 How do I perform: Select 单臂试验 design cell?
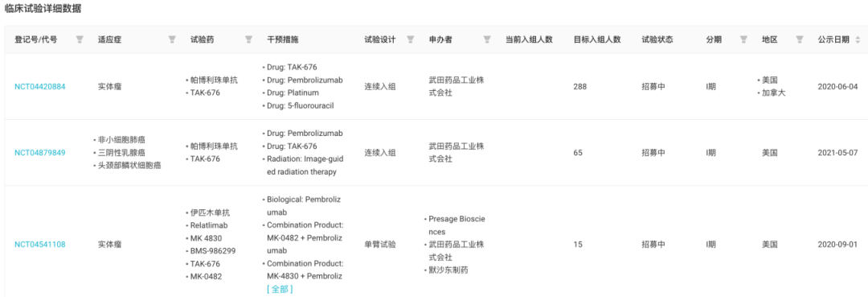click(379, 244)
